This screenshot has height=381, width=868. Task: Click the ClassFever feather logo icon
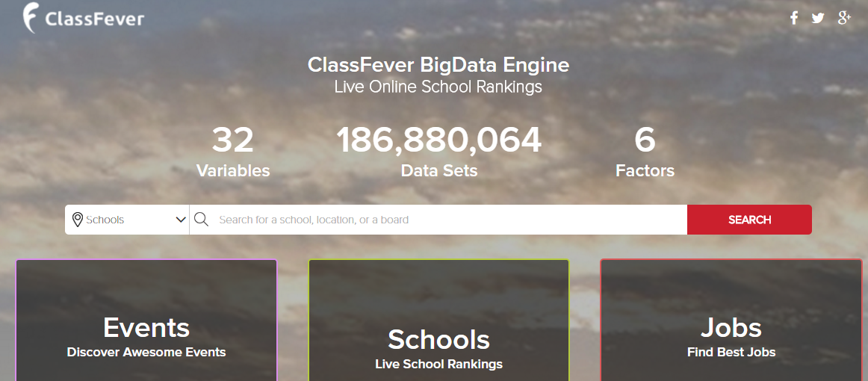coord(31,17)
